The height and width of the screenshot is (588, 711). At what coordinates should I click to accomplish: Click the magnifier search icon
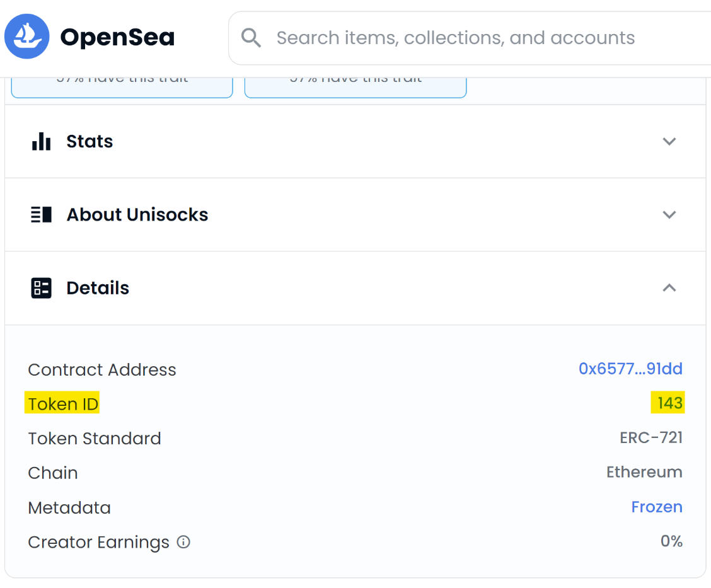[251, 38]
